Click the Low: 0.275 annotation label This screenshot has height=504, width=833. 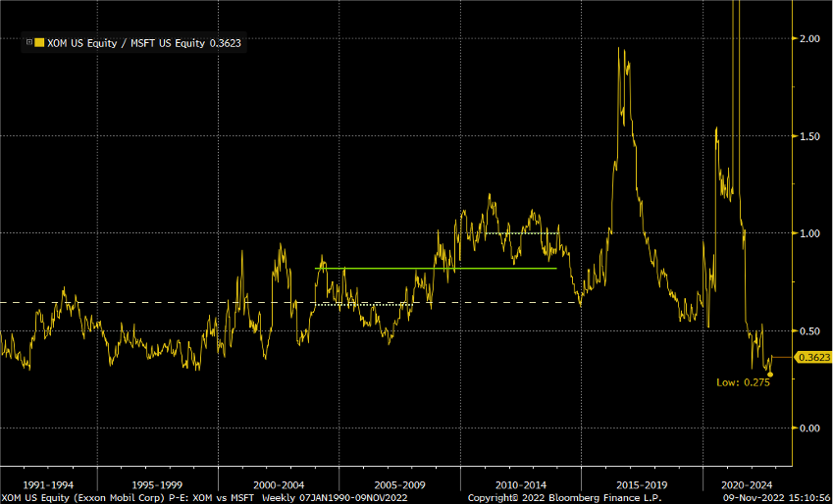pyautogui.click(x=743, y=382)
